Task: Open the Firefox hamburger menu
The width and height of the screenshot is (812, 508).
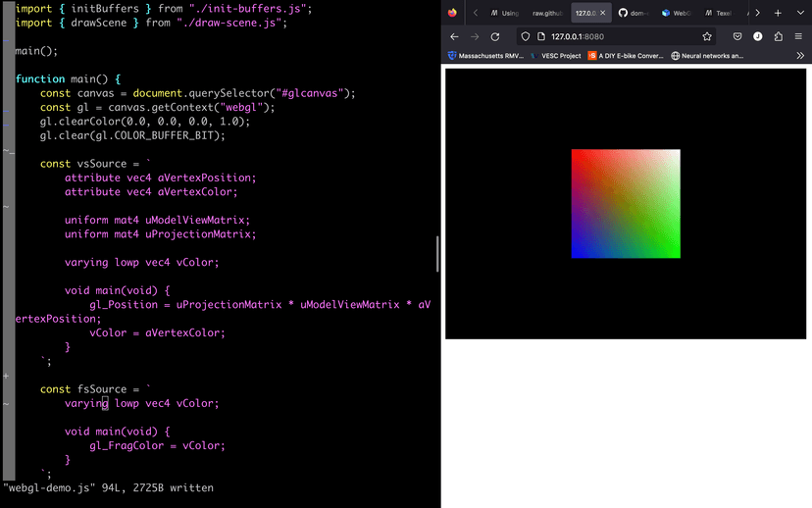Action: click(x=799, y=36)
